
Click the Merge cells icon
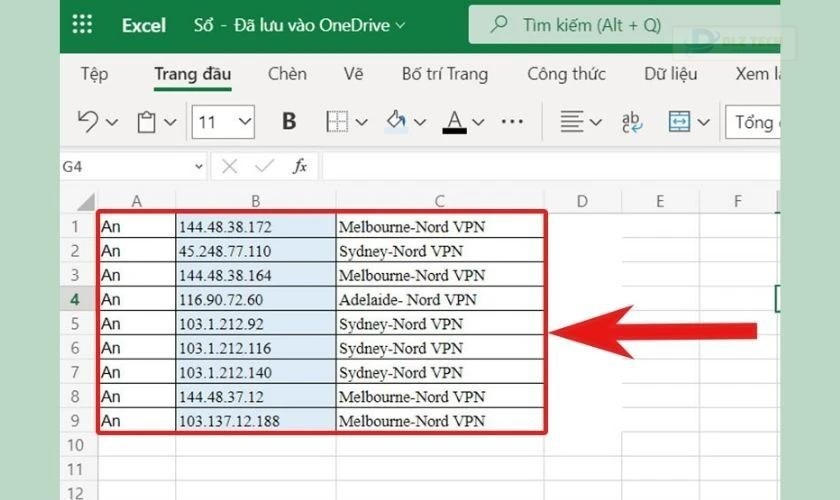(x=679, y=122)
